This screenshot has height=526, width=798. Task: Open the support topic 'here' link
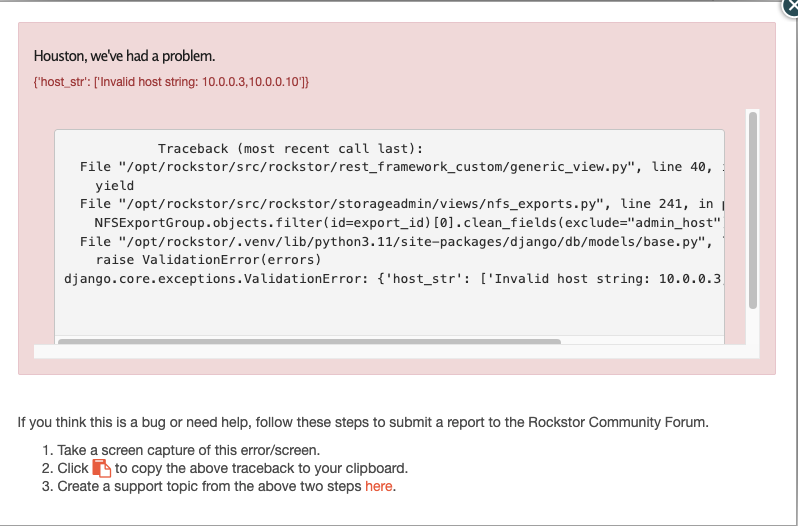click(378, 487)
